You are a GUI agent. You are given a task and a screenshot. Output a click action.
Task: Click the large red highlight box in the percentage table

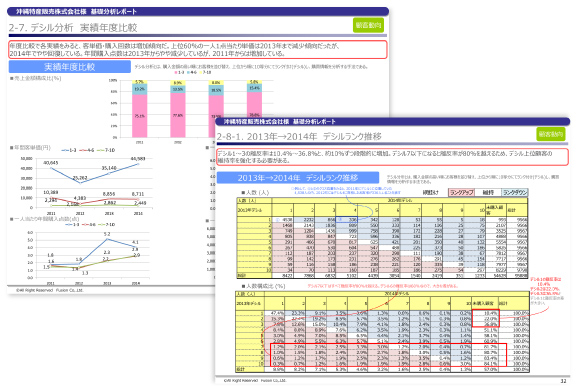[388, 355]
